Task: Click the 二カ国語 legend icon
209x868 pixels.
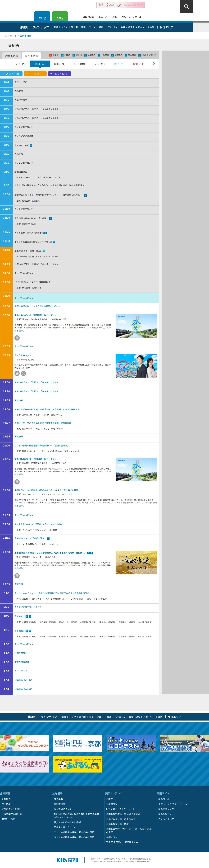Action: [126, 55]
